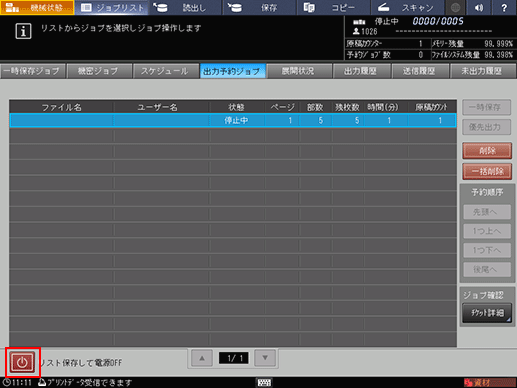Open the keyboard icon in status bar
Screen dimensions: 517x388
coord(264,382)
